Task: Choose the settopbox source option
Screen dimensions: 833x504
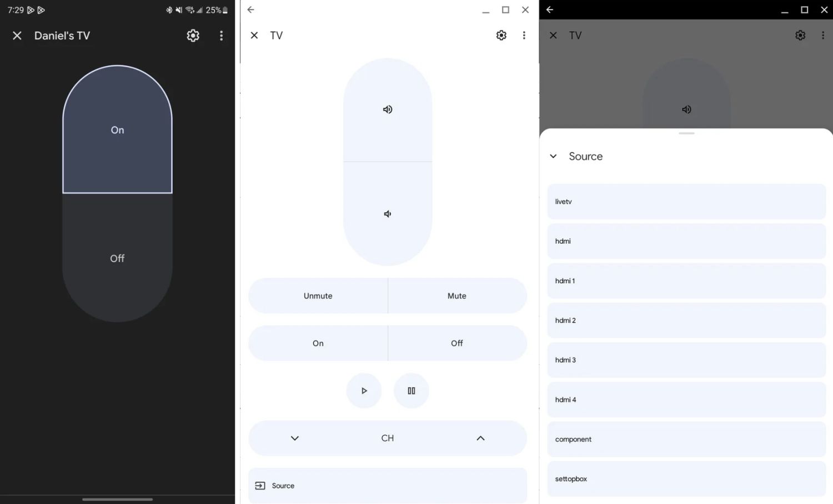Action: [x=686, y=478]
